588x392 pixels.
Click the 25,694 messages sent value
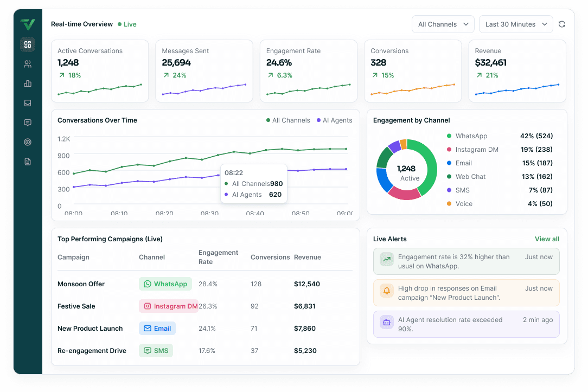pyautogui.click(x=176, y=62)
